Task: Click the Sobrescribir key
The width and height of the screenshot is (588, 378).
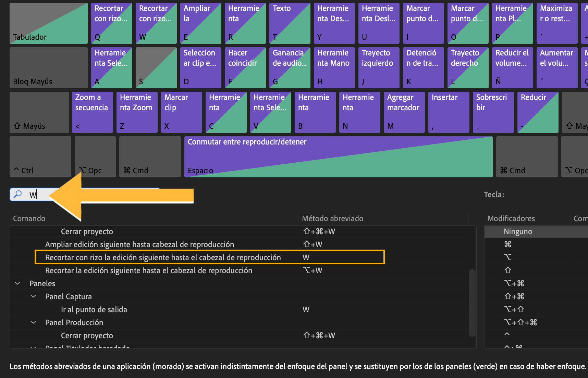Action: pyautogui.click(x=493, y=112)
